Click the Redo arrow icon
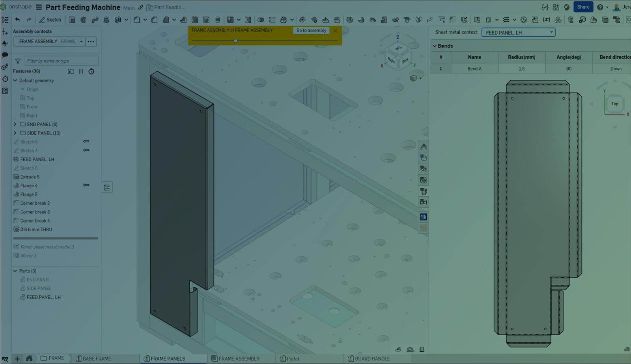 [x=29, y=20]
